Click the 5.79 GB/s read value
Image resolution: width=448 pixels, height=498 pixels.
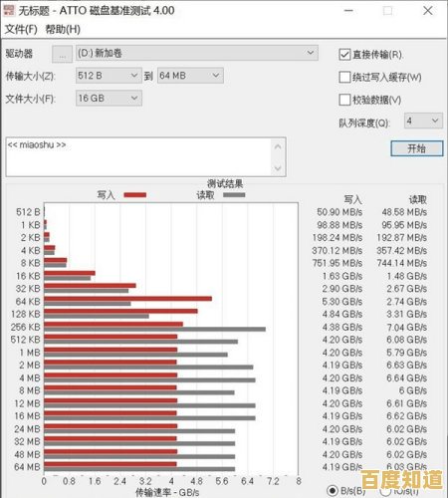(x=407, y=353)
